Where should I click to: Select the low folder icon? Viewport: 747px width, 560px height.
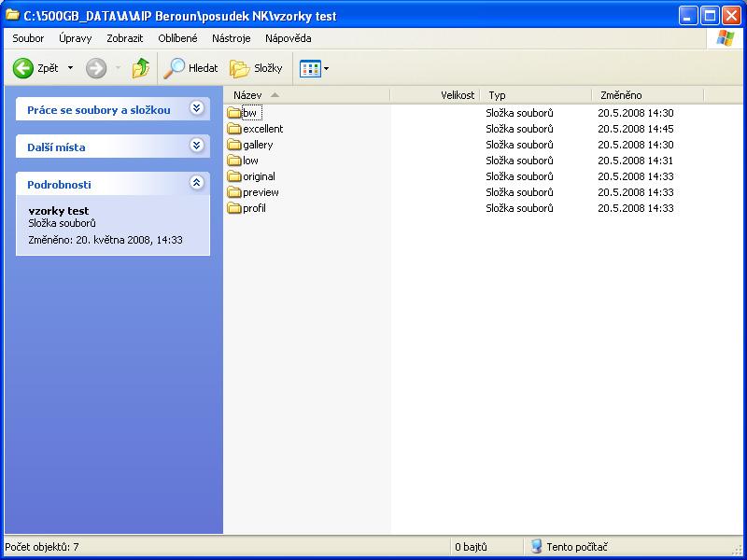[234, 161]
